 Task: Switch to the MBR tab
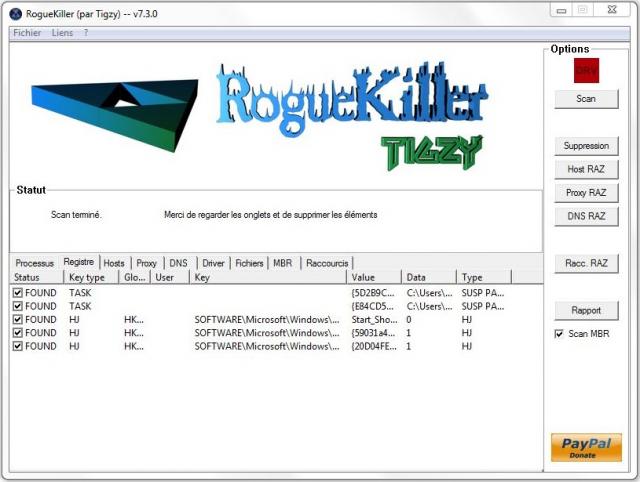(x=282, y=263)
